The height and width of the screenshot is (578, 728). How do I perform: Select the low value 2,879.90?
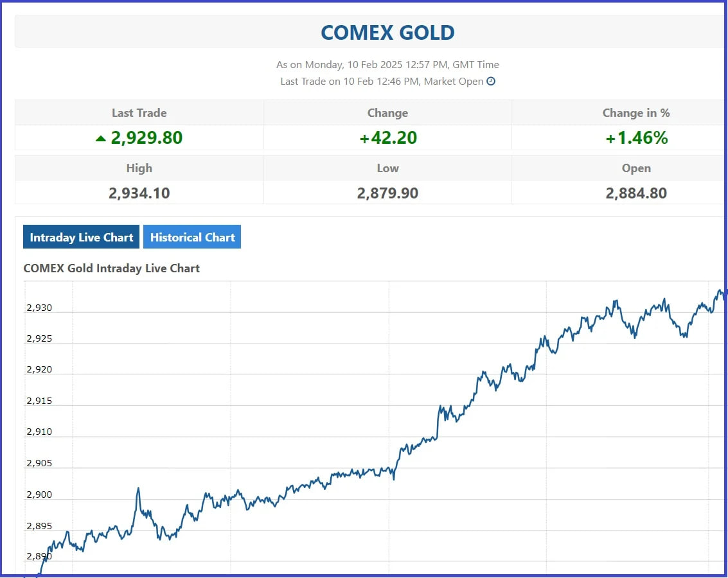(387, 193)
